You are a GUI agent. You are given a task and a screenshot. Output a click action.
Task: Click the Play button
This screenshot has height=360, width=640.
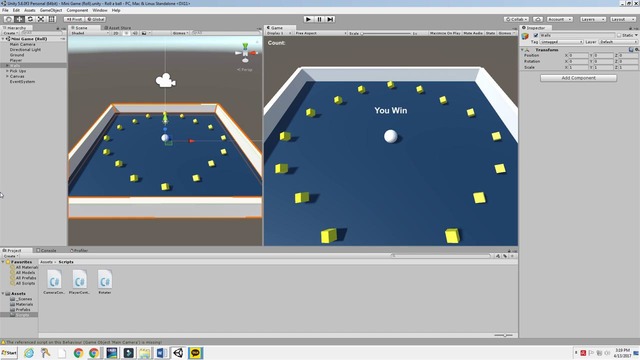[x=309, y=19]
